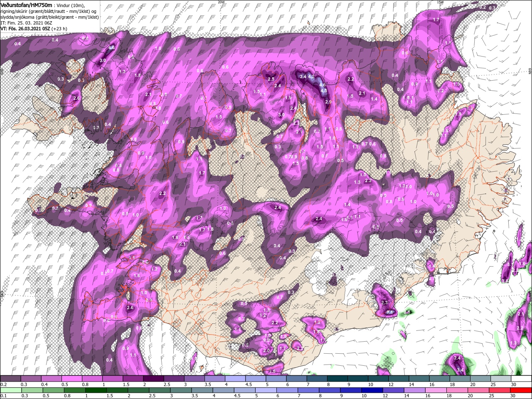The width and height of the screenshot is (532, 399).
Task: Pick the bright red swatch after rain 30
Action: click(x=521, y=390)
